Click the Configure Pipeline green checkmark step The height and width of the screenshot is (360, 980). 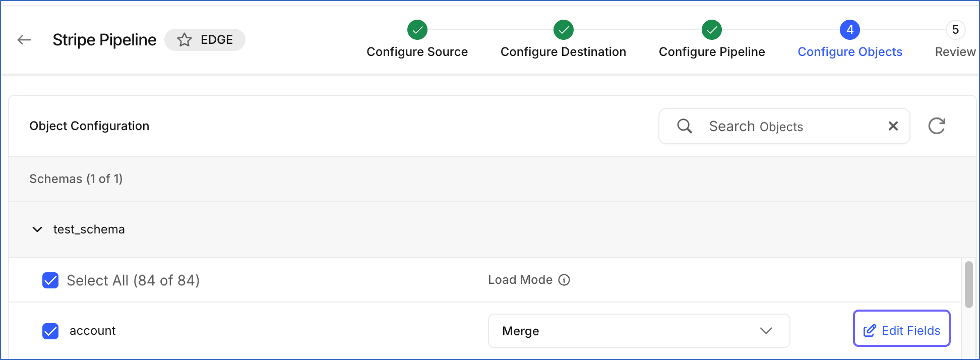click(x=712, y=30)
